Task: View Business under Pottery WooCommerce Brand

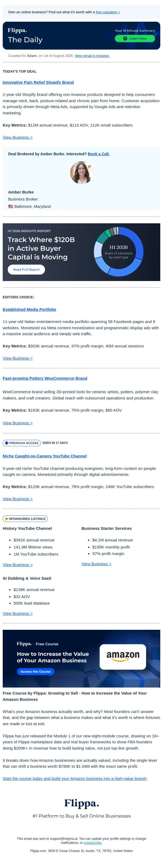Action: 18,423
